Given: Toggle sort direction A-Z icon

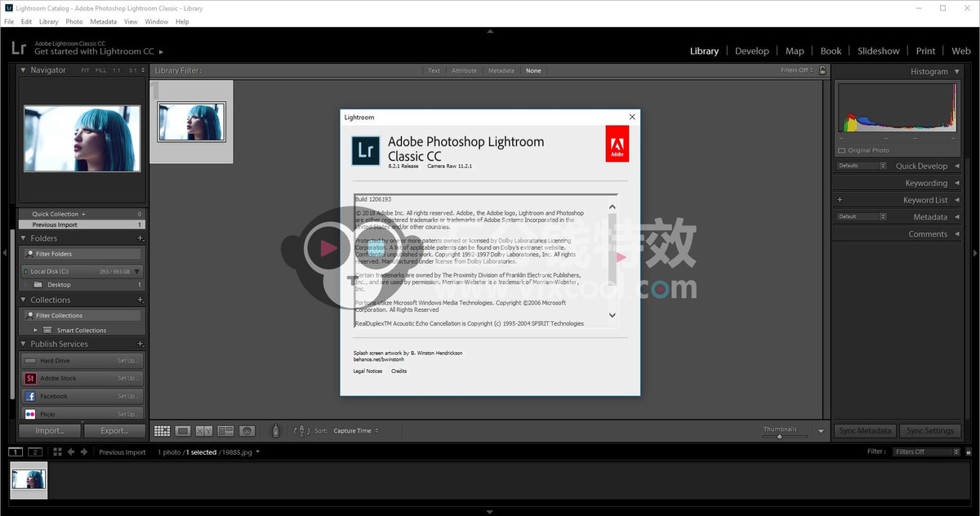Looking at the screenshot, I should click(x=301, y=430).
